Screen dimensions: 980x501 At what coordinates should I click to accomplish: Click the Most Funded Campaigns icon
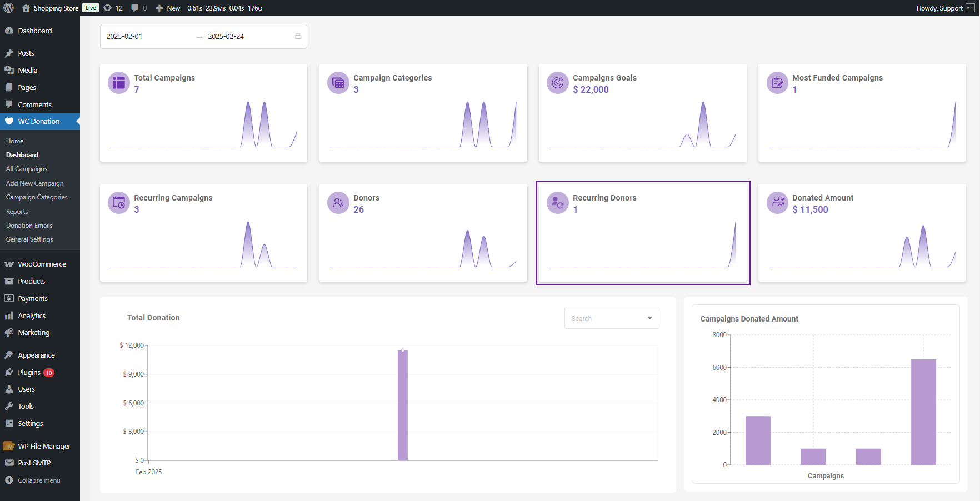click(x=777, y=83)
